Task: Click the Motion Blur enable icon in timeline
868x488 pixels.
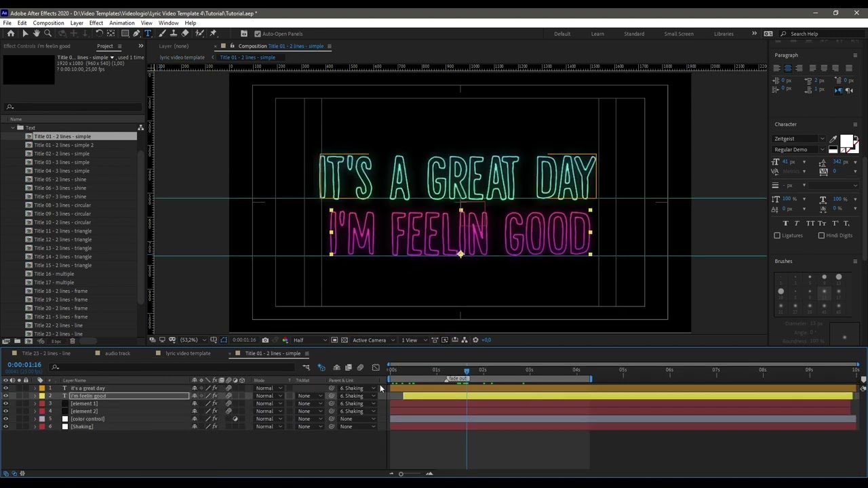Action: tap(360, 367)
